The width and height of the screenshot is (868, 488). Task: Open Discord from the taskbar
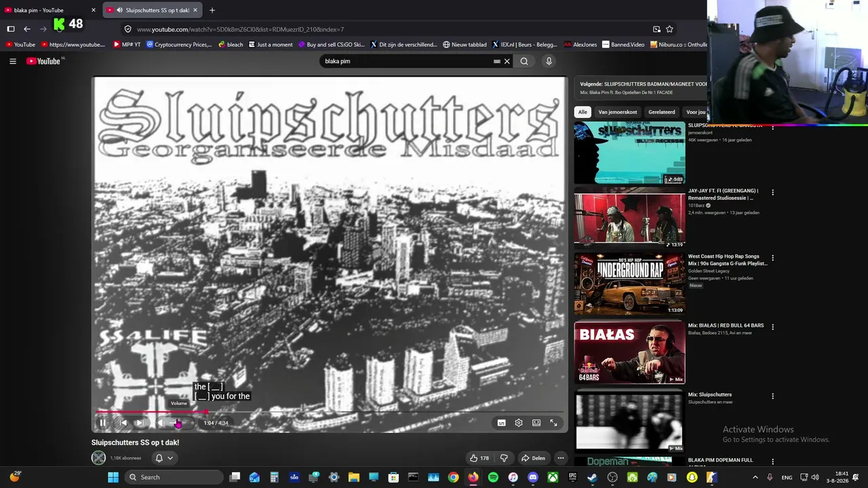click(x=533, y=477)
